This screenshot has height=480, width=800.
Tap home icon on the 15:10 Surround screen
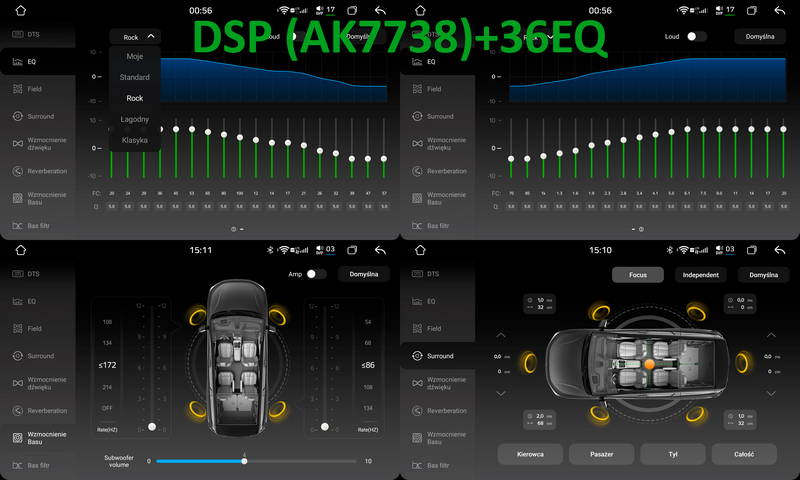[420, 250]
